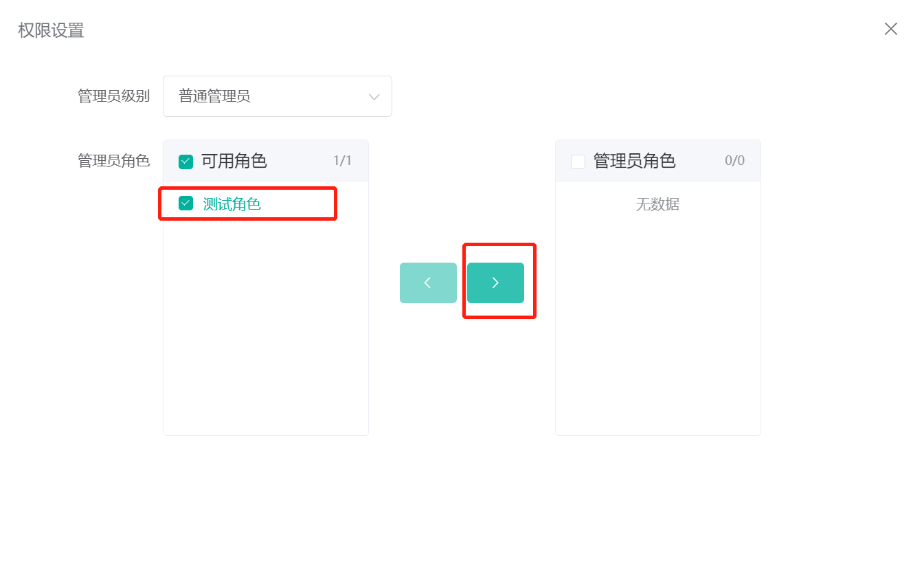Click the 0/0 count in 管理员角色 header
This screenshot has height=583, width=924.
(x=734, y=161)
